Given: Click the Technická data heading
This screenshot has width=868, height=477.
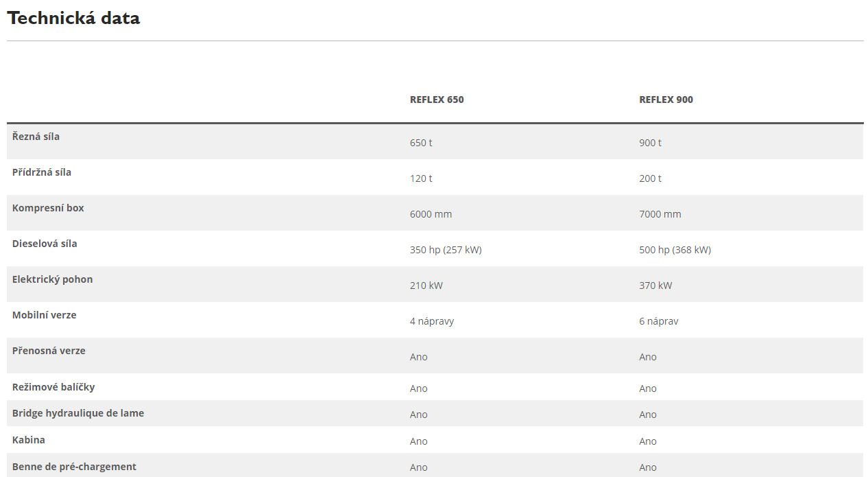Looking at the screenshot, I should click(x=73, y=18).
